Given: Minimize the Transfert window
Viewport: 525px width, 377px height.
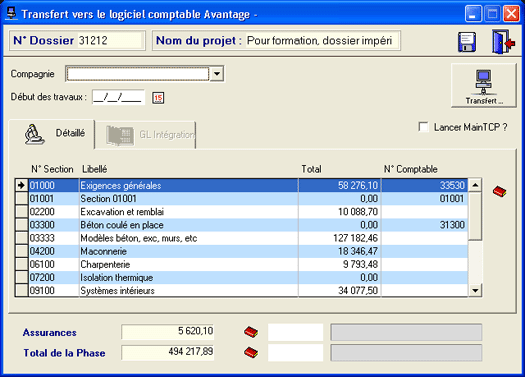Looking at the screenshot, I should [x=473, y=14].
